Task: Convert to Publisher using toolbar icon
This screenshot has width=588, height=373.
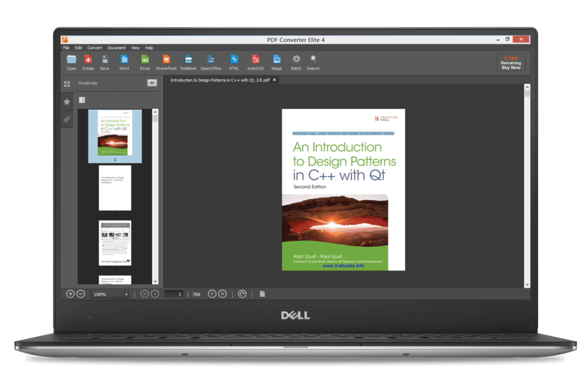Action: tap(188, 59)
